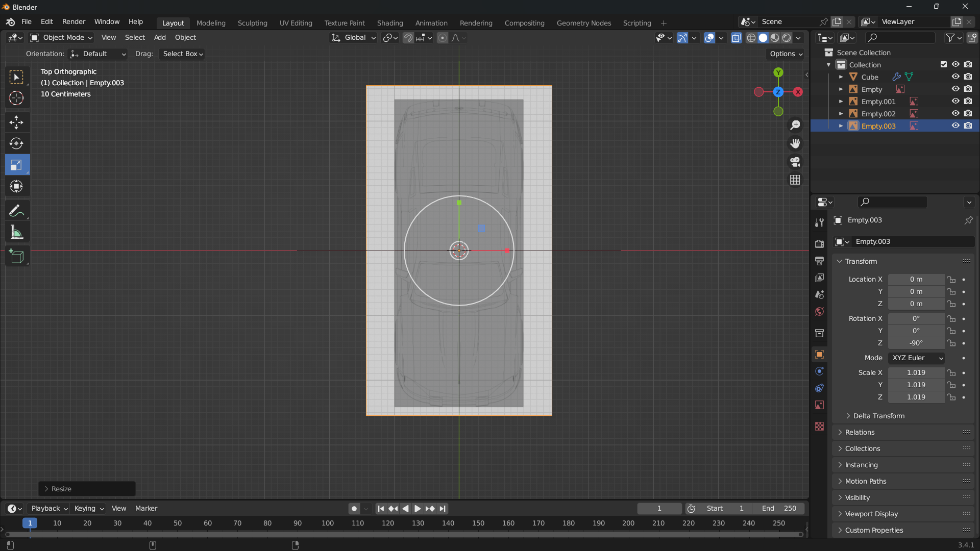980x551 pixels.
Task: Expand the Cube tree item
Action: pos(841,77)
